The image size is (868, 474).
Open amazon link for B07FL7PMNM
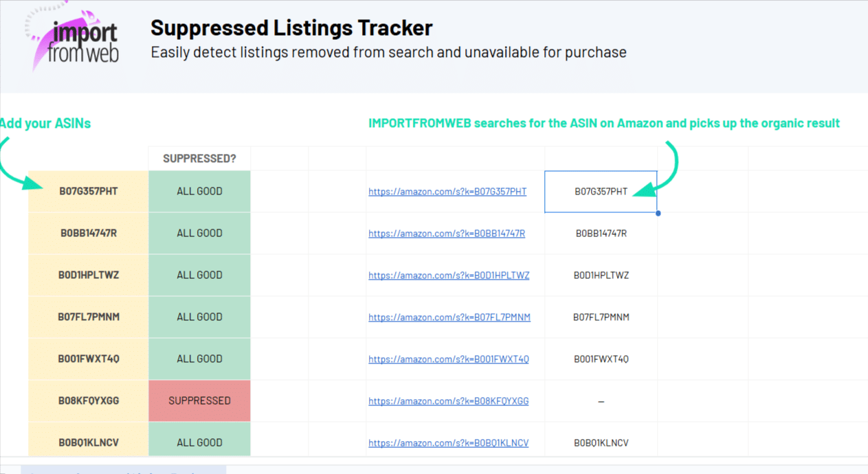click(449, 317)
